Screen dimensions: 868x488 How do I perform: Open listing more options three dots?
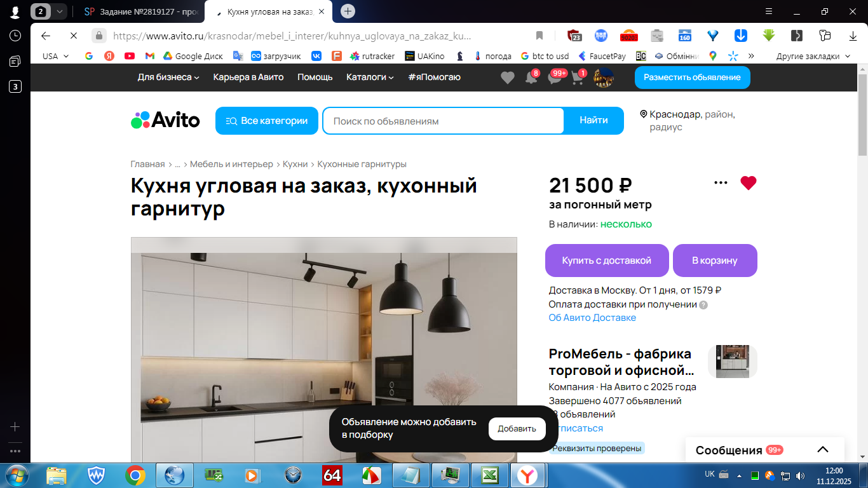[x=721, y=183]
